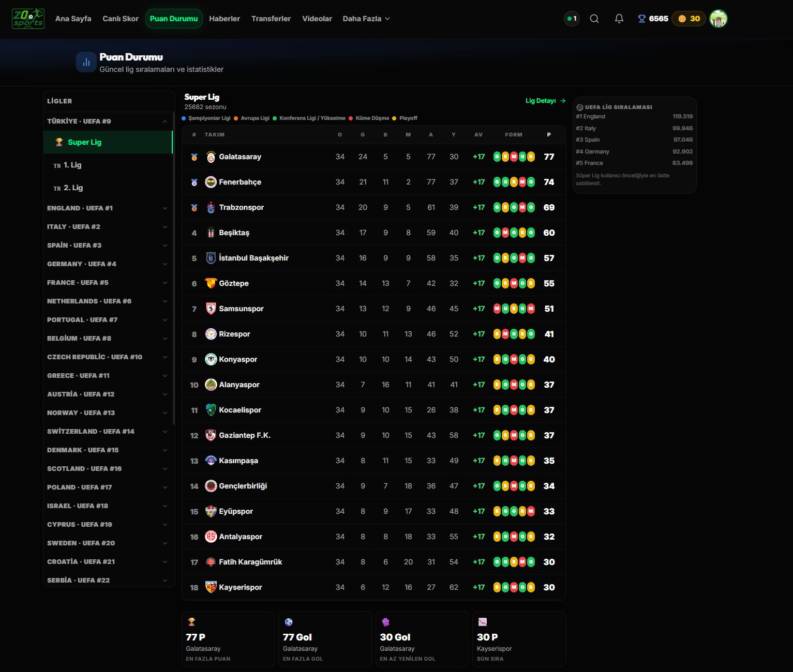This screenshot has height=672, width=793.
Task: Go to the Ana Sayfa tab
Action: [x=73, y=19]
